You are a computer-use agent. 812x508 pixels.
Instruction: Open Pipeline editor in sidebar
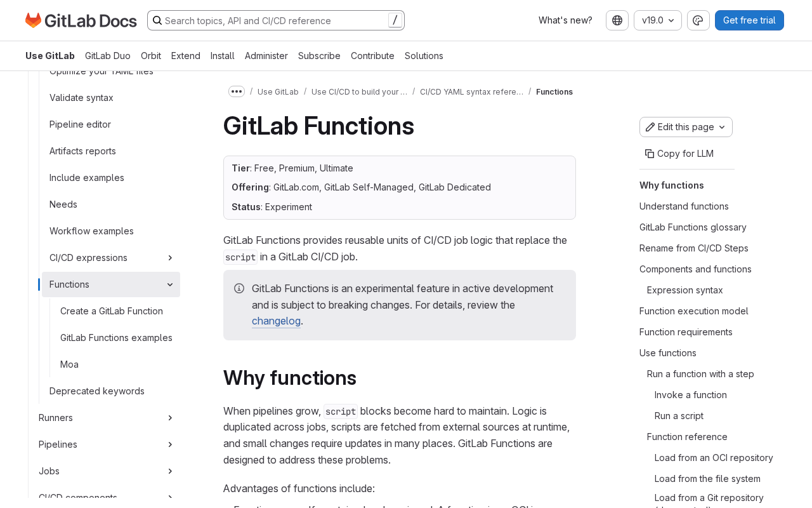click(x=80, y=124)
